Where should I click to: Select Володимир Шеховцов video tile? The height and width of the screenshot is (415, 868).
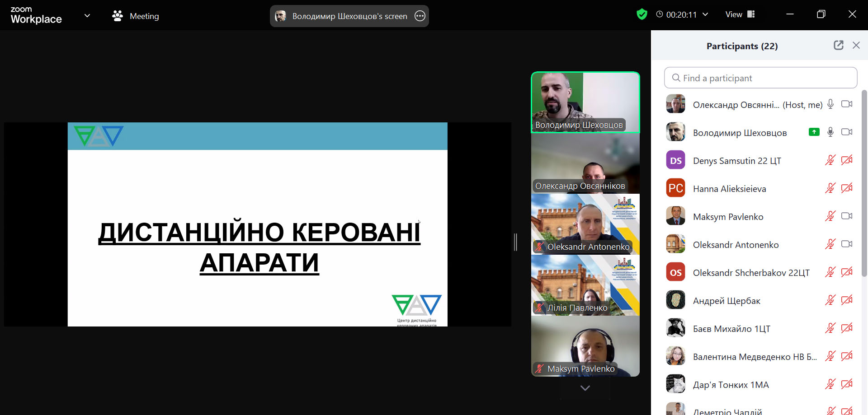pyautogui.click(x=585, y=103)
